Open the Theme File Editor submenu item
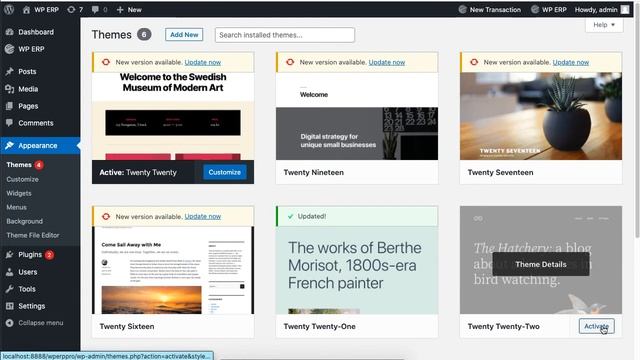 tap(33, 235)
